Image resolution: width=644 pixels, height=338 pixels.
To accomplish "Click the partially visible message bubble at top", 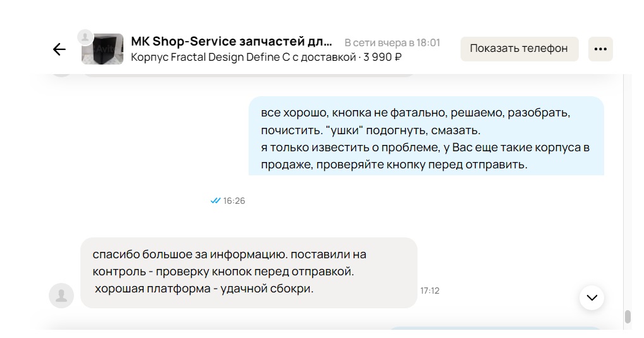I will (x=248, y=73).
